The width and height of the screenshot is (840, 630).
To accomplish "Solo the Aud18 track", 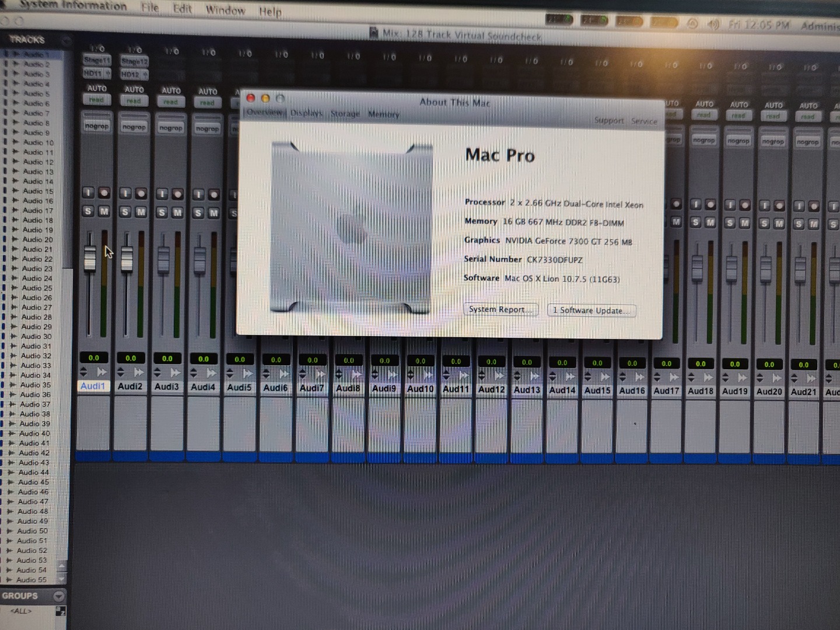I will click(696, 222).
